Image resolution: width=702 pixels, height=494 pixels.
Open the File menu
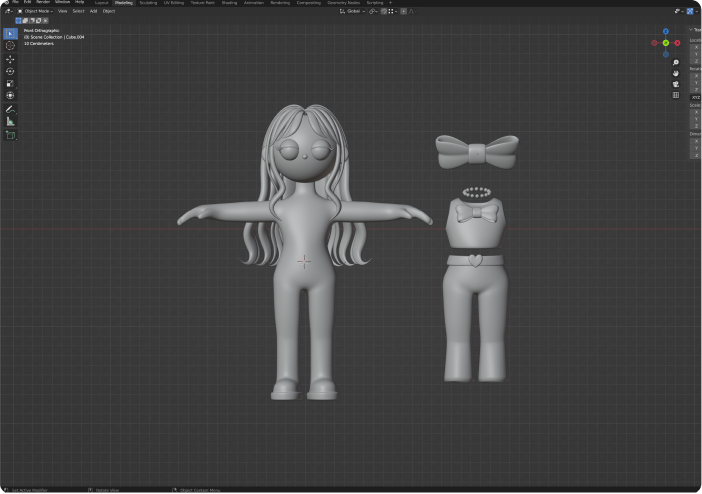point(16,2)
